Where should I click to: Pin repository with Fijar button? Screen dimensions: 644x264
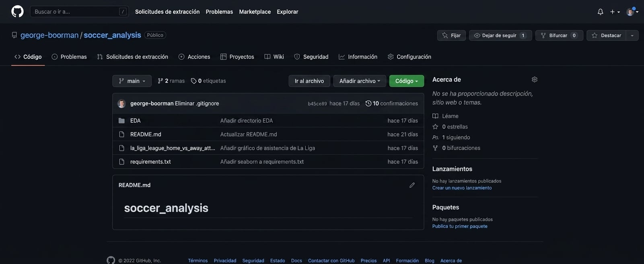[x=451, y=35]
